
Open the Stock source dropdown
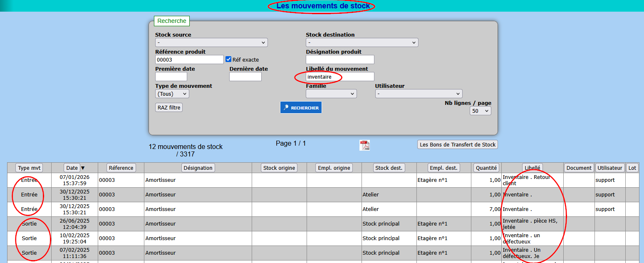pyautogui.click(x=211, y=42)
